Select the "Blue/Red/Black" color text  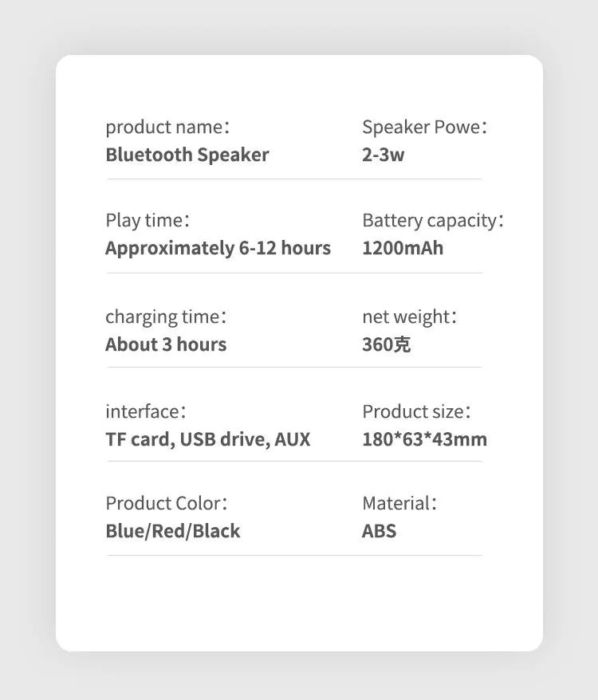pos(173,531)
